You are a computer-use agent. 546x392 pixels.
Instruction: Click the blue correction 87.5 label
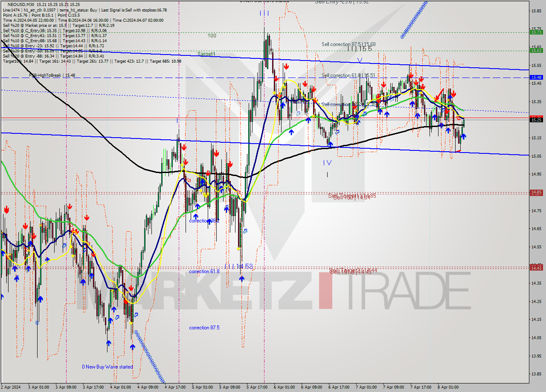point(204,328)
